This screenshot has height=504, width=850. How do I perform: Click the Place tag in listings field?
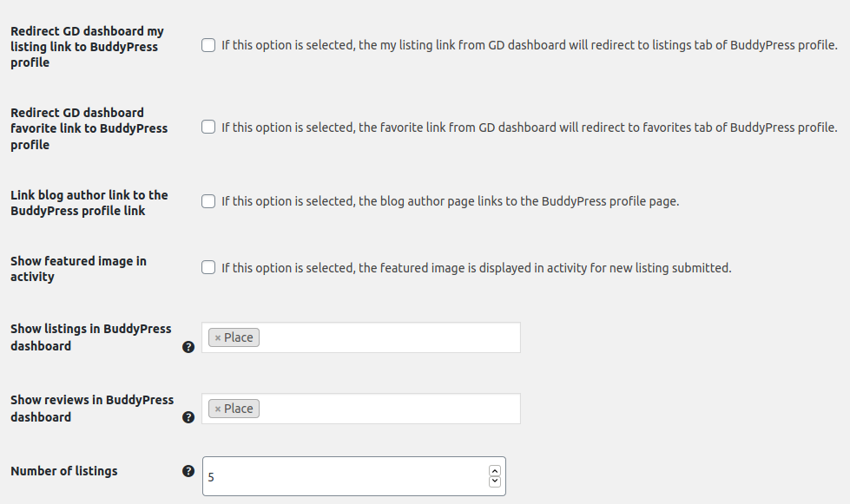pyautogui.click(x=239, y=337)
